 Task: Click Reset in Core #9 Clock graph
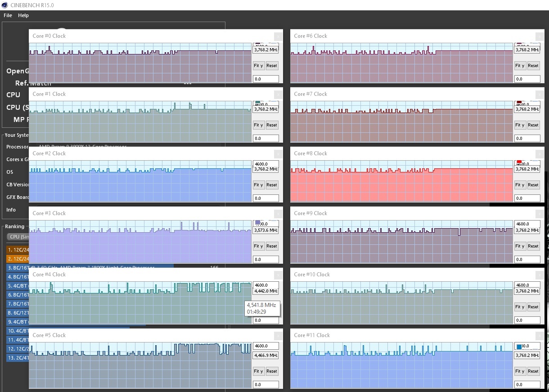click(x=533, y=246)
